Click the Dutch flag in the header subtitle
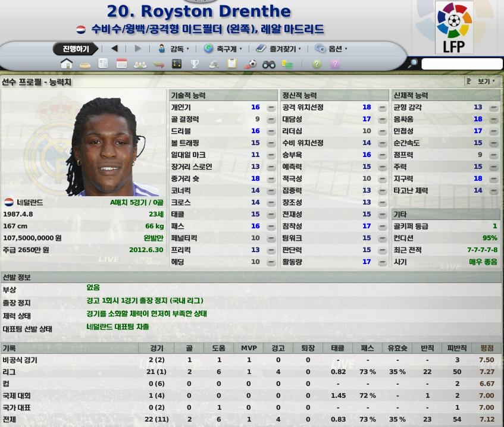The height and width of the screenshot is (427, 504). click(x=81, y=30)
